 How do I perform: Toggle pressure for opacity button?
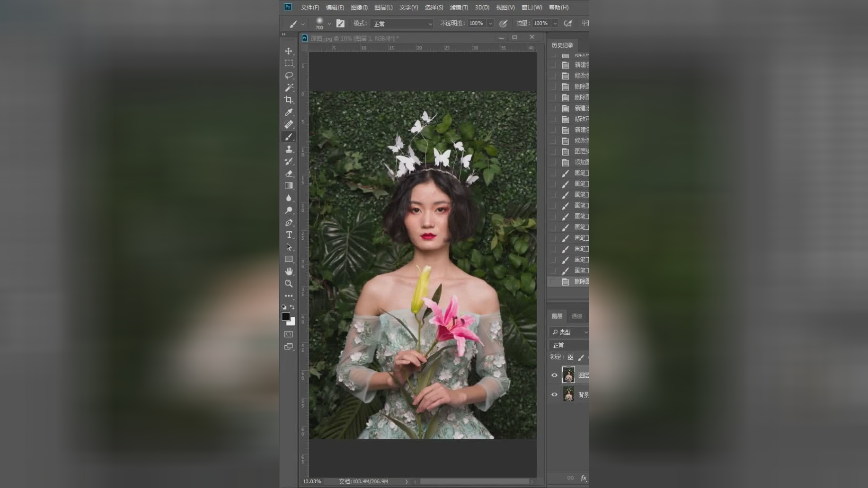coord(503,23)
